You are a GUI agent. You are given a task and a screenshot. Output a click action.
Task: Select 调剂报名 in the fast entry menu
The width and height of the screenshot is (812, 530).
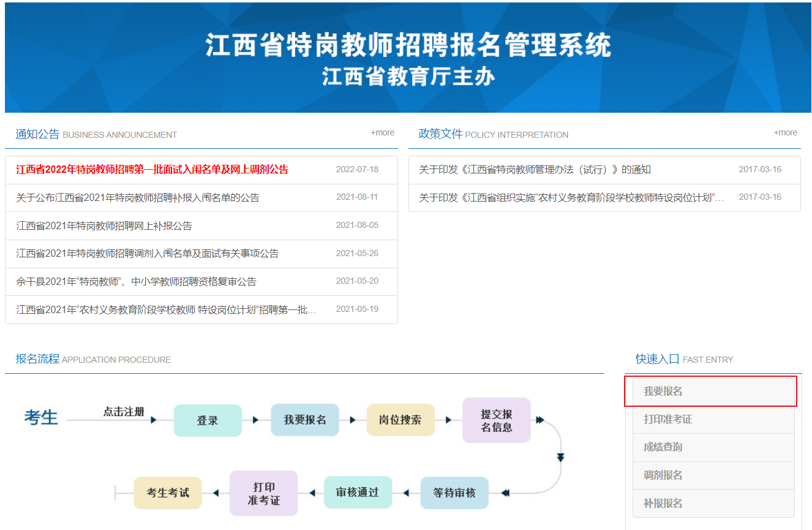[663, 475]
